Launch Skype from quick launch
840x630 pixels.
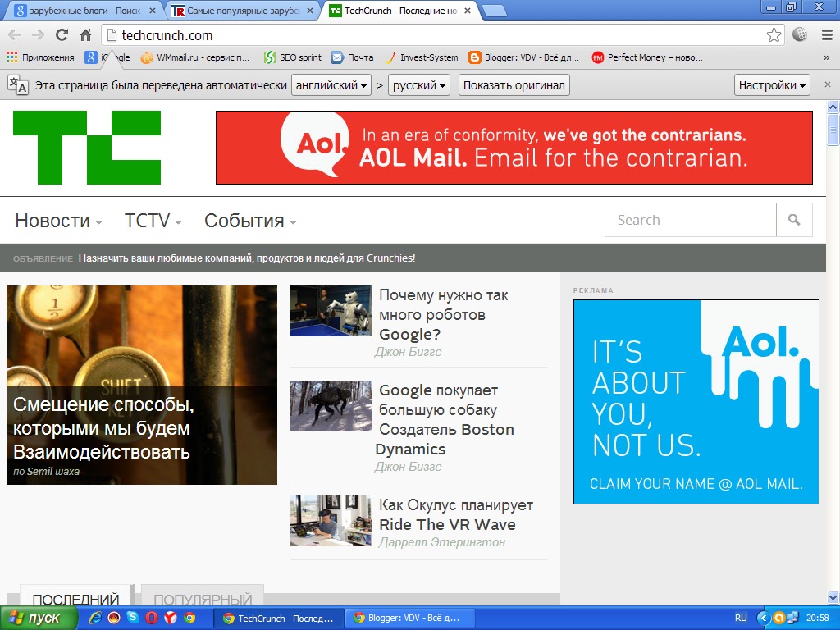(132, 618)
